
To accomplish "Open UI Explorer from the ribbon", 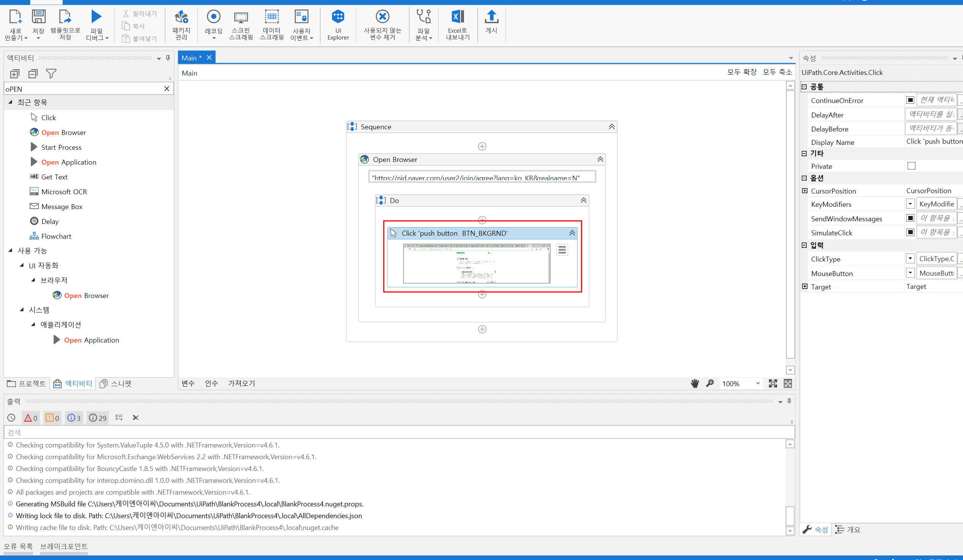I will (x=338, y=24).
